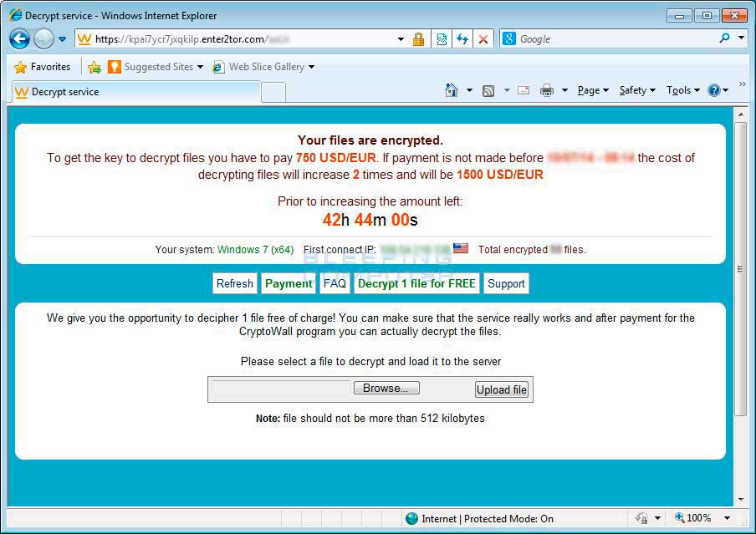Click the Print toolbar icon
756x534 pixels.
(x=547, y=90)
